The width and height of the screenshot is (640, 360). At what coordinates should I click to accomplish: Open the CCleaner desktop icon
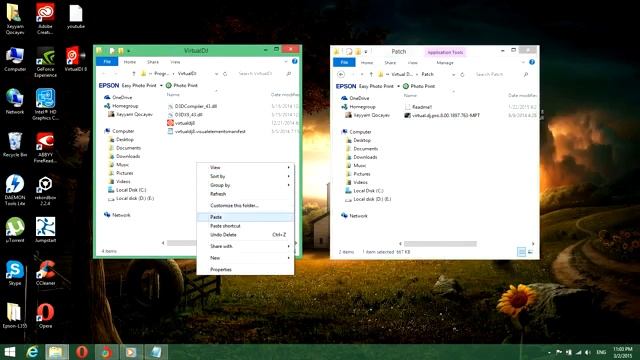[x=45, y=272]
